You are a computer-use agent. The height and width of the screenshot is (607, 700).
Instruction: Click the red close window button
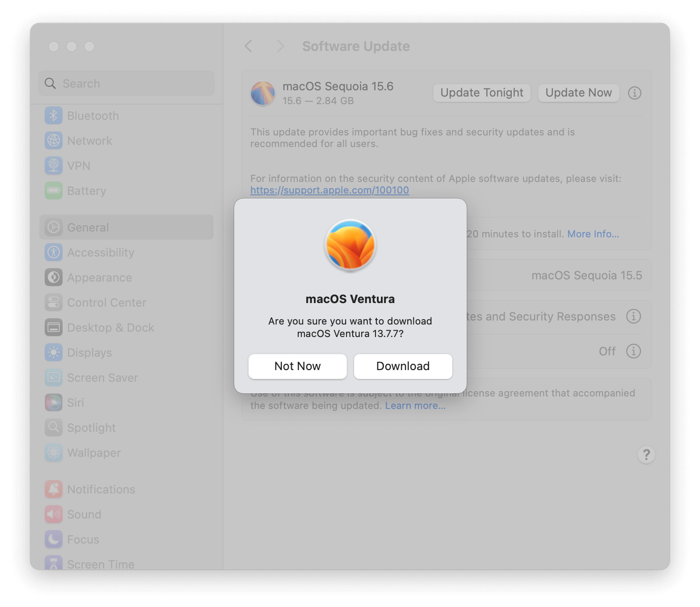click(x=54, y=46)
